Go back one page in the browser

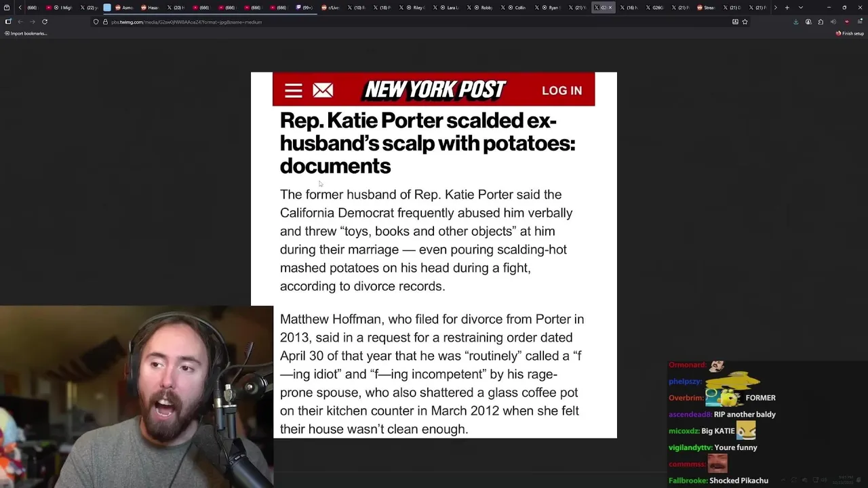point(20,22)
